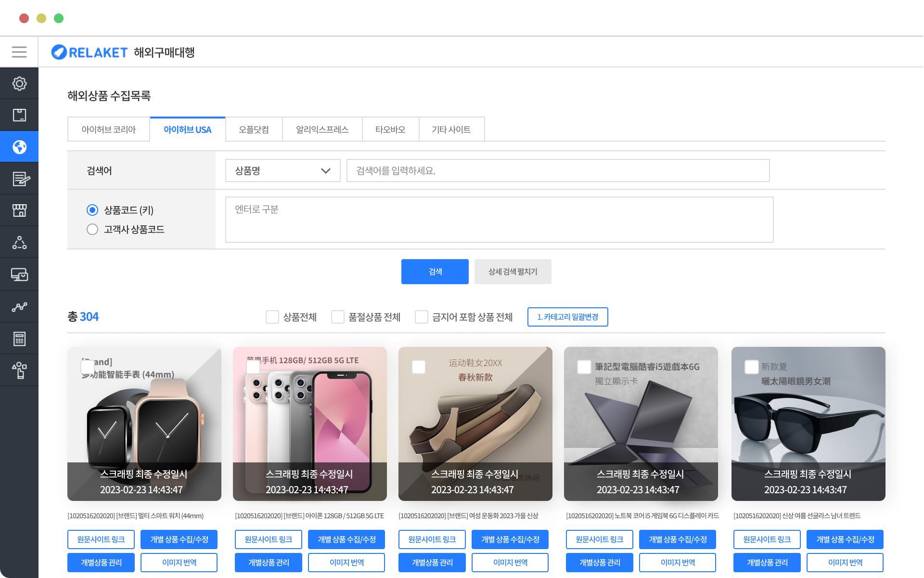This screenshot has width=924, height=578.
Task: Select the line chart analytics icon in the sidebar
Action: 19,306
